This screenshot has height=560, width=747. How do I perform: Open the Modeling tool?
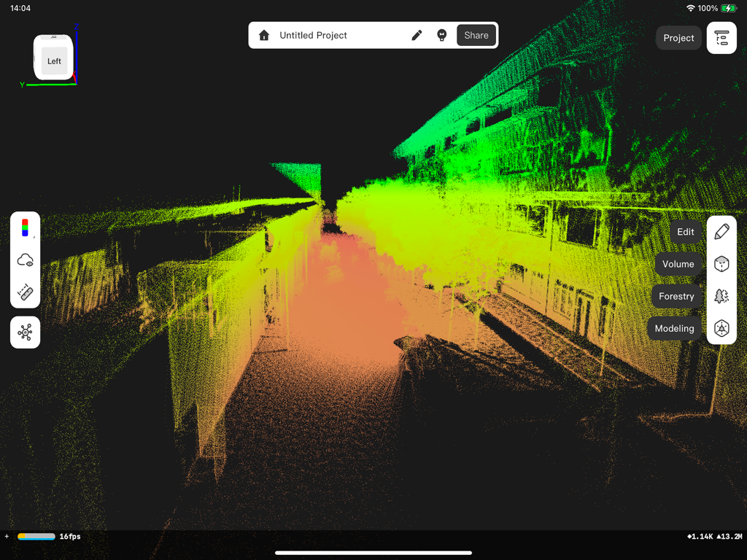point(721,328)
